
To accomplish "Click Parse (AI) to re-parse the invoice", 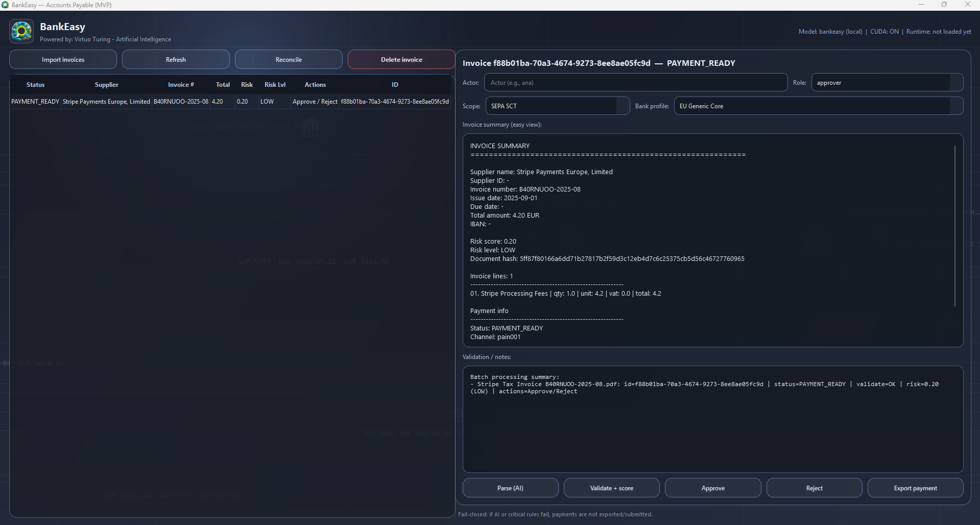I will pyautogui.click(x=509, y=488).
